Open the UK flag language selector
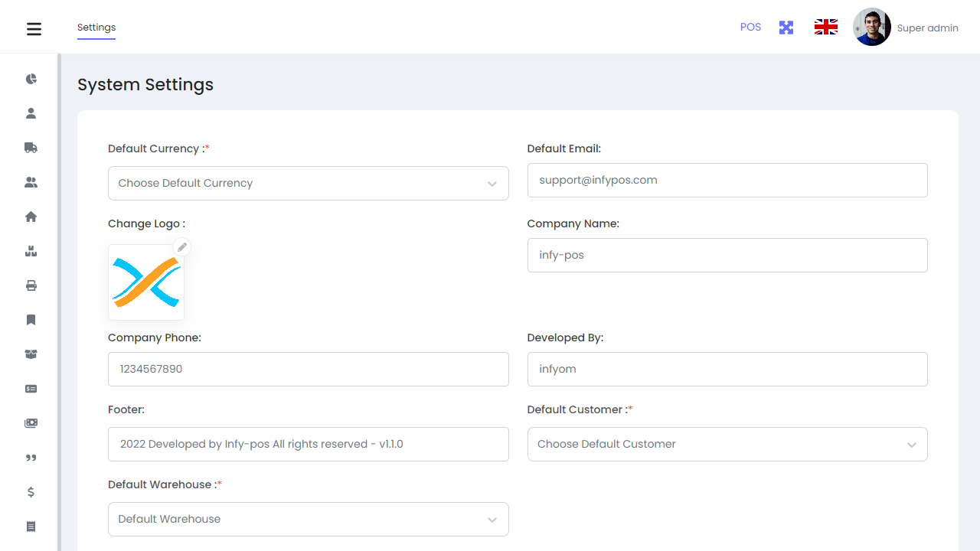Screen dimensions: 980x551 coord(825,28)
